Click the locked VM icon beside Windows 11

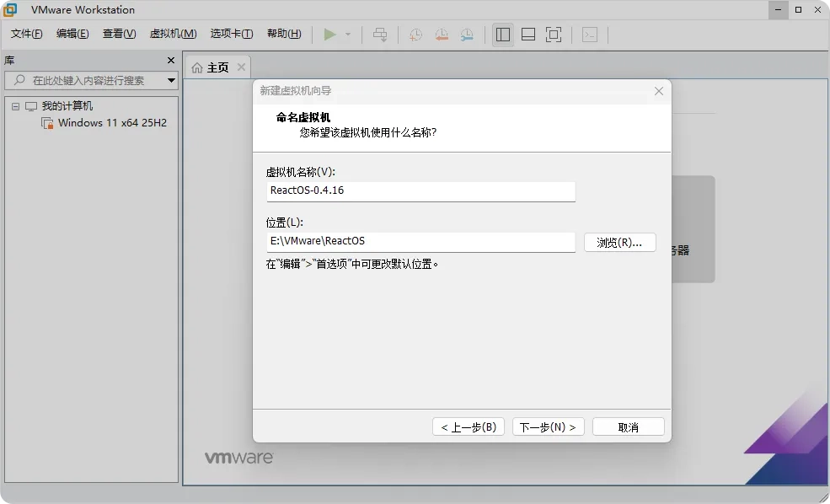[x=47, y=123]
